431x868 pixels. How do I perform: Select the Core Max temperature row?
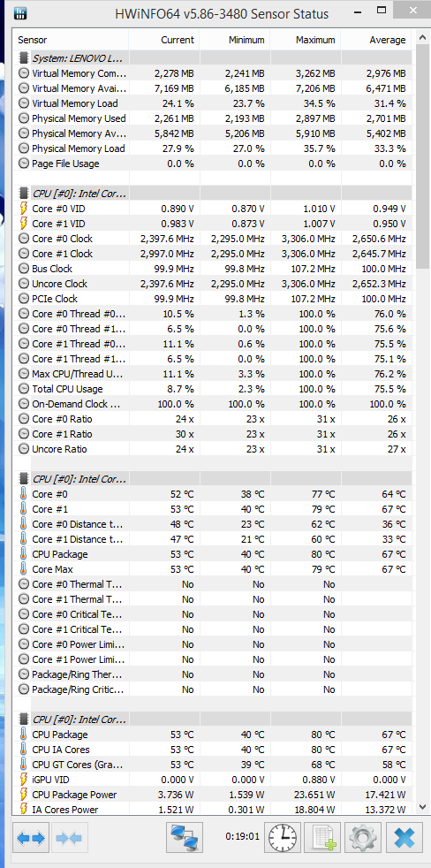click(213, 569)
